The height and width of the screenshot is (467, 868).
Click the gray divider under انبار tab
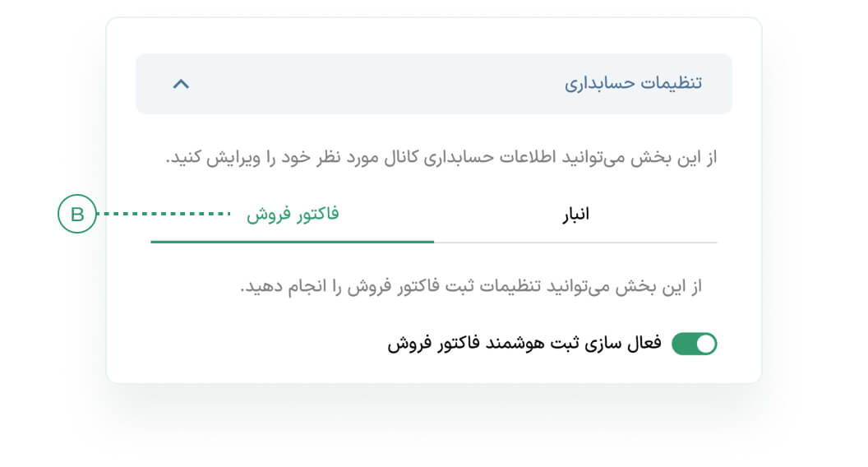[575, 243]
